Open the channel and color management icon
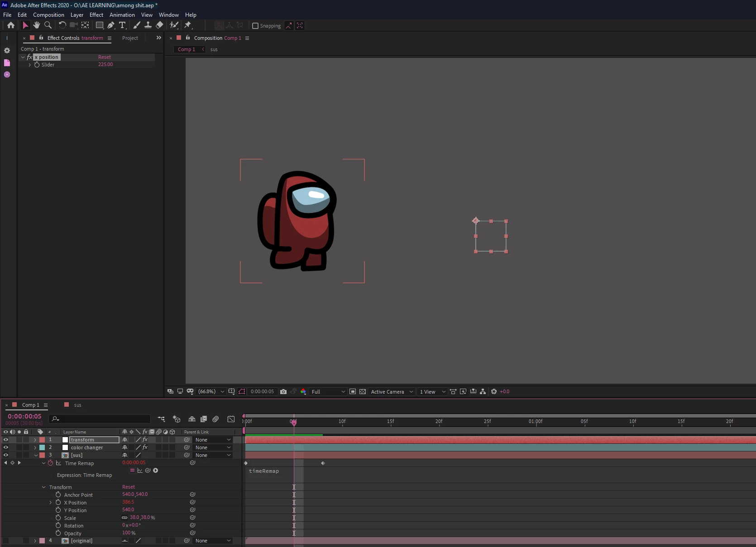The height and width of the screenshot is (547, 756). [303, 392]
